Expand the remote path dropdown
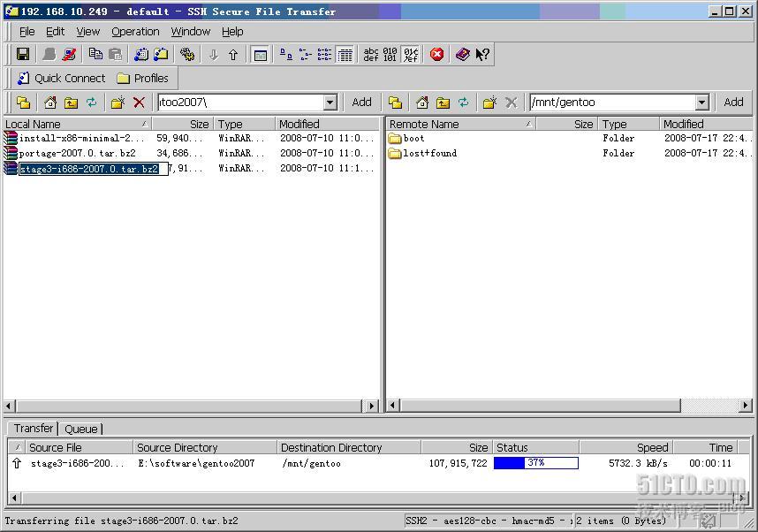The width and height of the screenshot is (758, 532). 702,103
